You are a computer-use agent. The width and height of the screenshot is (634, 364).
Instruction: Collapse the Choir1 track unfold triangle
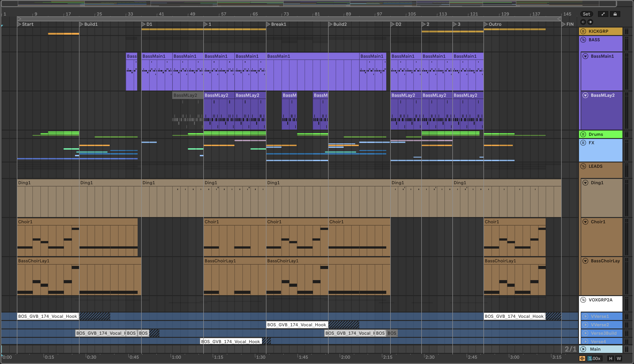coord(586,222)
